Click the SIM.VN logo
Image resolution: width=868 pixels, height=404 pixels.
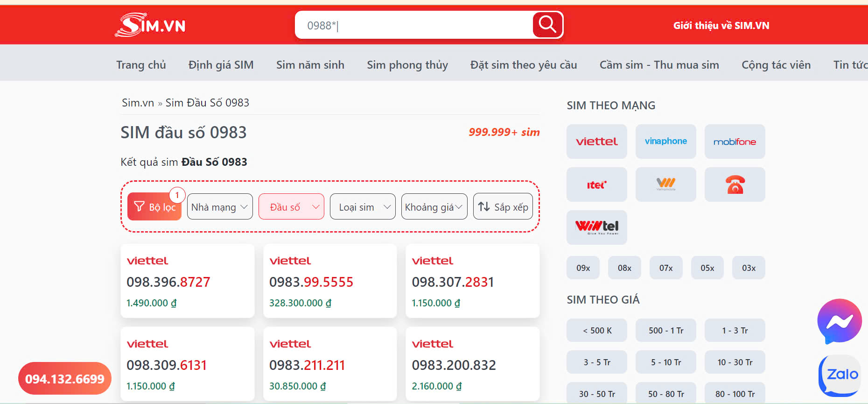click(x=150, y=25)
